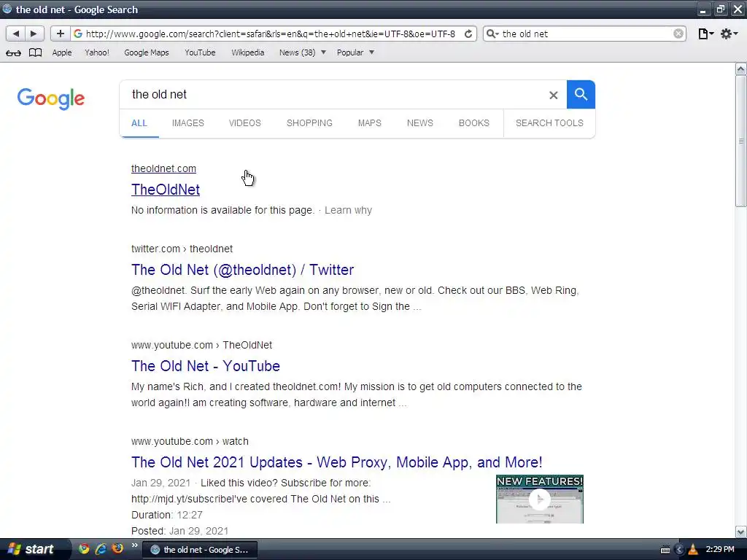The width and height of the screenshot is (747, 560).
Task: Open the Google Maps bookmark
Action: pyautogui.click(x=146, y=52)
